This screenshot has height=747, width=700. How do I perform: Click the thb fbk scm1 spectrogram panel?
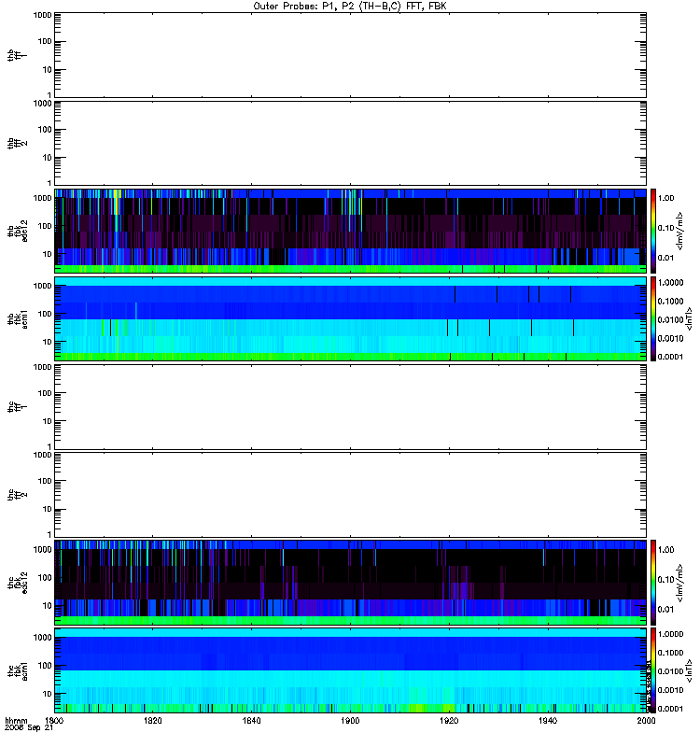click(x=350, y=318)
